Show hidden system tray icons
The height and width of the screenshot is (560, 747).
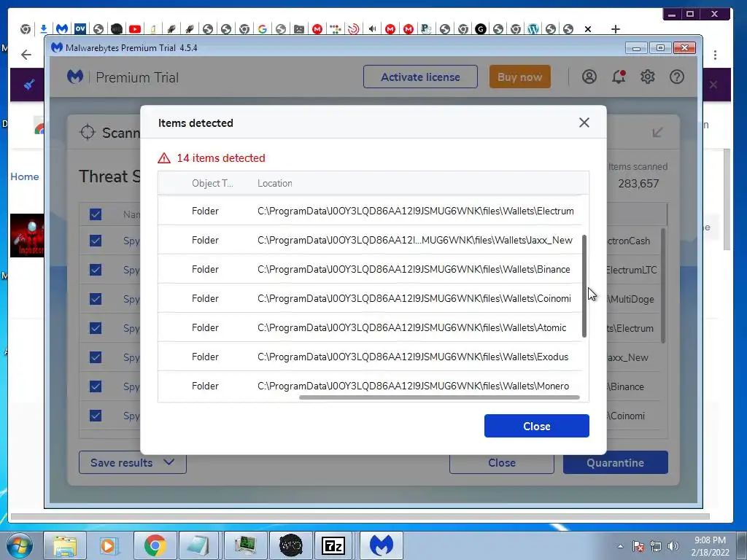point(620,546)
